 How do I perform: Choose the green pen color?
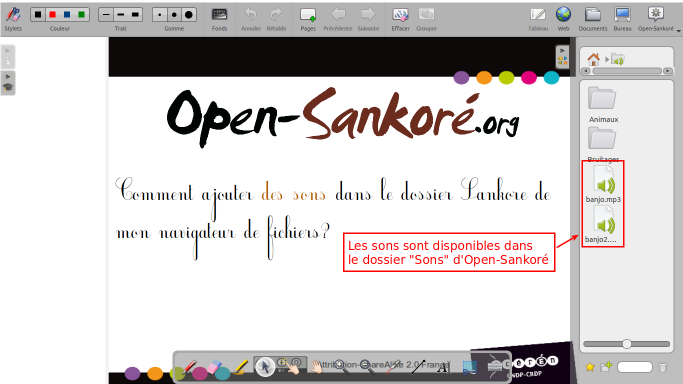pos(81,15)
